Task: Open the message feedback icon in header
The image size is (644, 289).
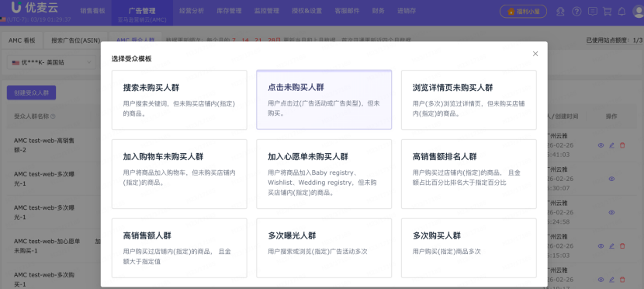Action: (x=592, y=11)
